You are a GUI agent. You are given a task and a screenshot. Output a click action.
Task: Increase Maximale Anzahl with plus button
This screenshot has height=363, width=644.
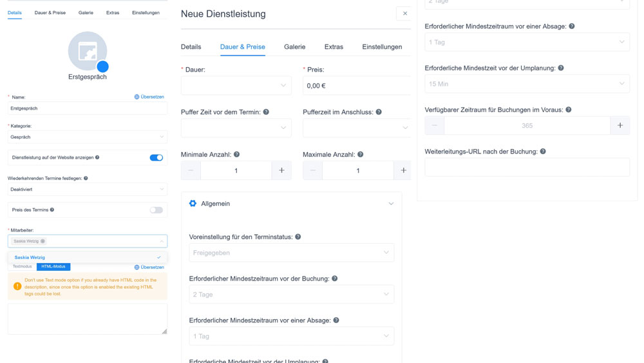403,170
